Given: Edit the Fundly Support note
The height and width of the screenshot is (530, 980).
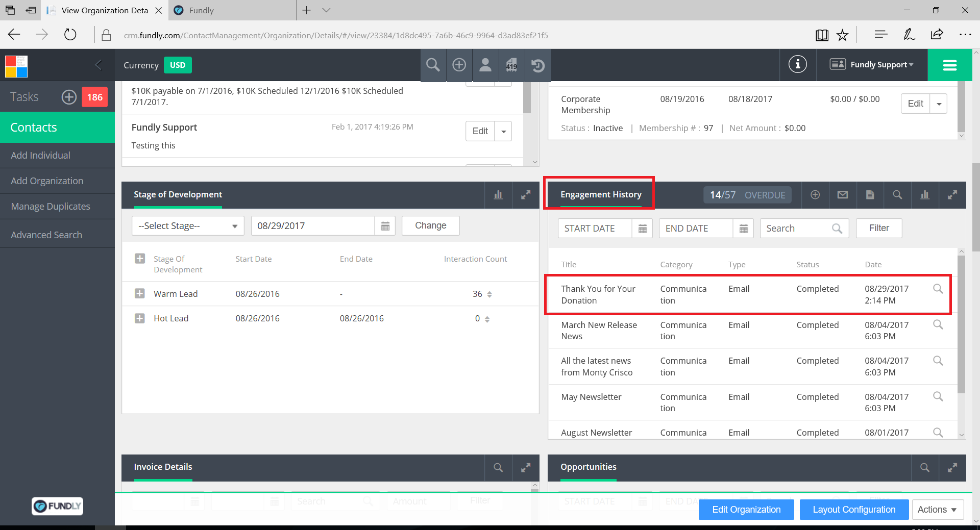Looking at the screenshot, I should [480, 131].
